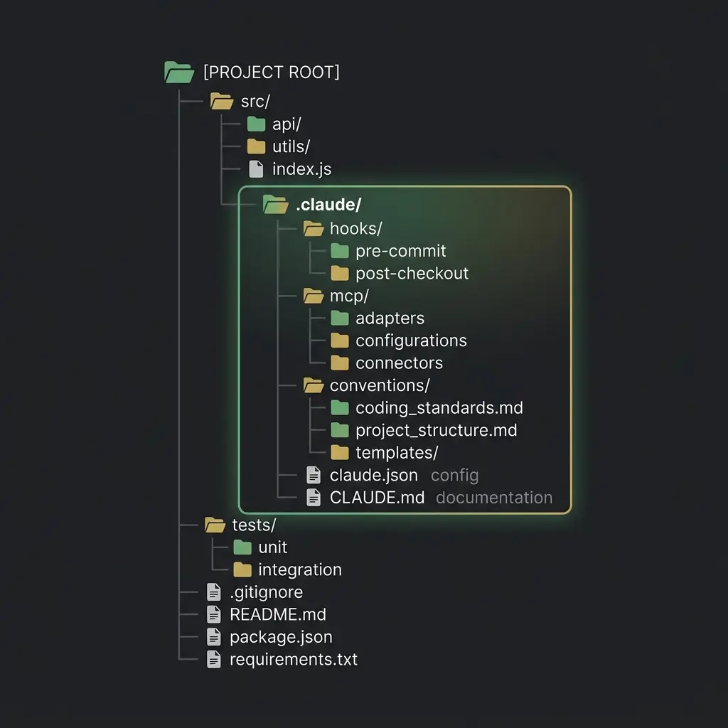Open the .gitignore file name
This screenshot has height=728, width=728.
pos(266,592)
